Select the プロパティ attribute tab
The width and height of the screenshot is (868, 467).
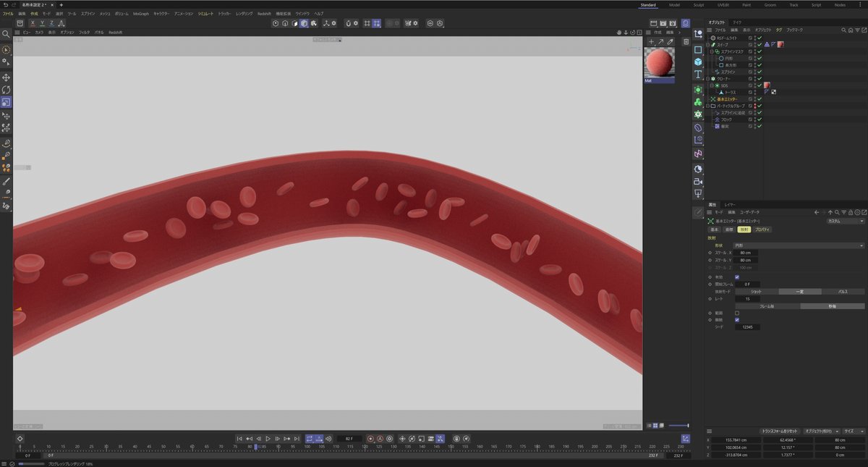click(762, 229)
